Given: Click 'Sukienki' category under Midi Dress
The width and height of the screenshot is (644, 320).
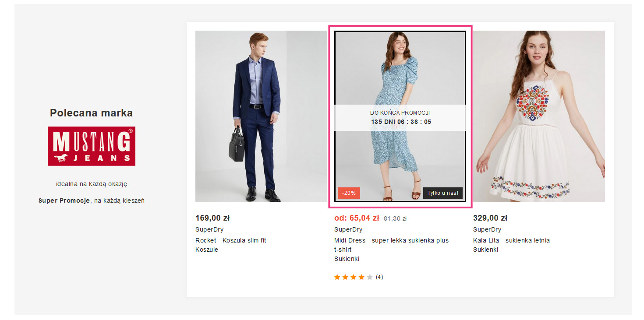Looking at the screenshot, I should 347,259.
